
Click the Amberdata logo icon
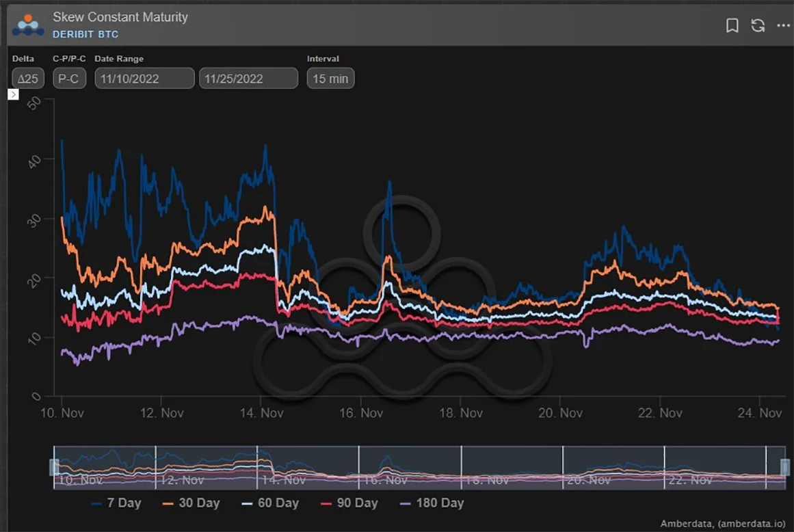(28, 25)
